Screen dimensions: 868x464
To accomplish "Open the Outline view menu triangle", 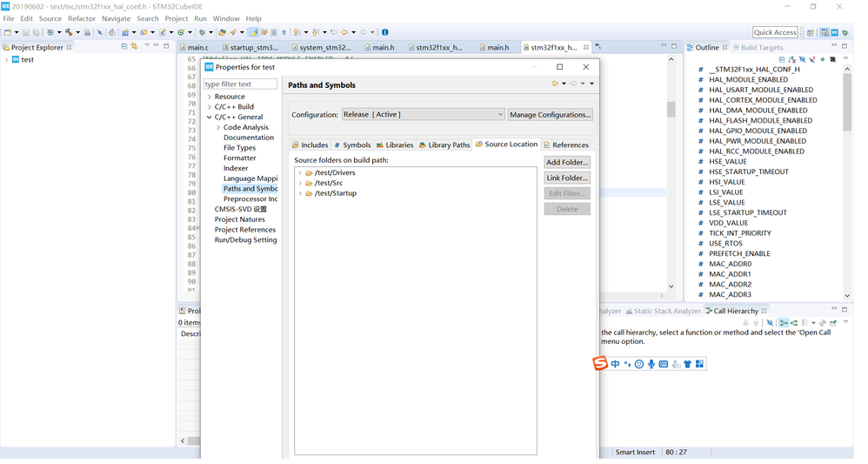I will tap(845, 58).
